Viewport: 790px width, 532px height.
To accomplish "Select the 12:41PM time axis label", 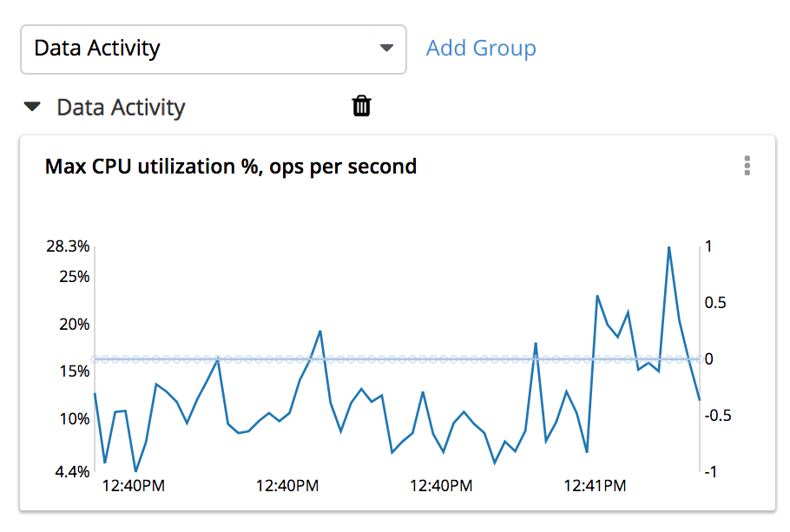I will point(595,486).
